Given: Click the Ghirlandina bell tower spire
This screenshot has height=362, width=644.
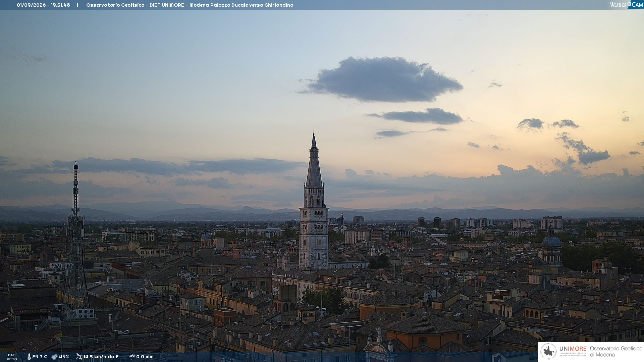Looking at the screenshot, I should pos(314,160).
